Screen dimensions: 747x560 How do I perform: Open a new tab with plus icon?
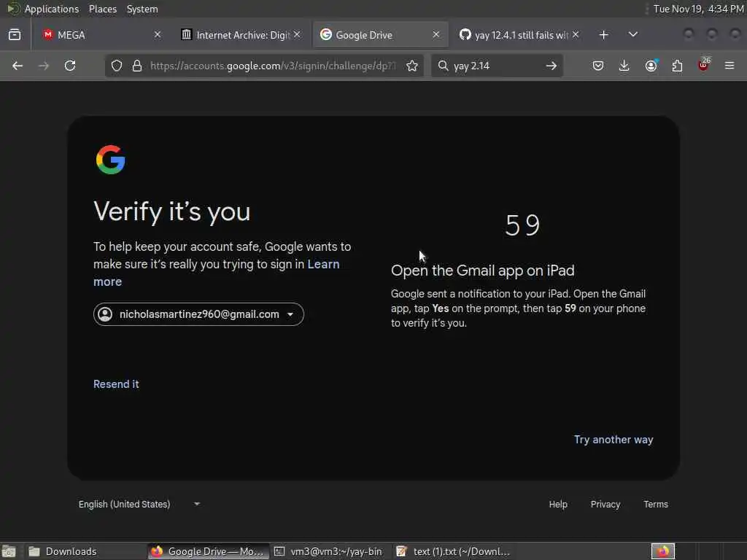[603, 35]
